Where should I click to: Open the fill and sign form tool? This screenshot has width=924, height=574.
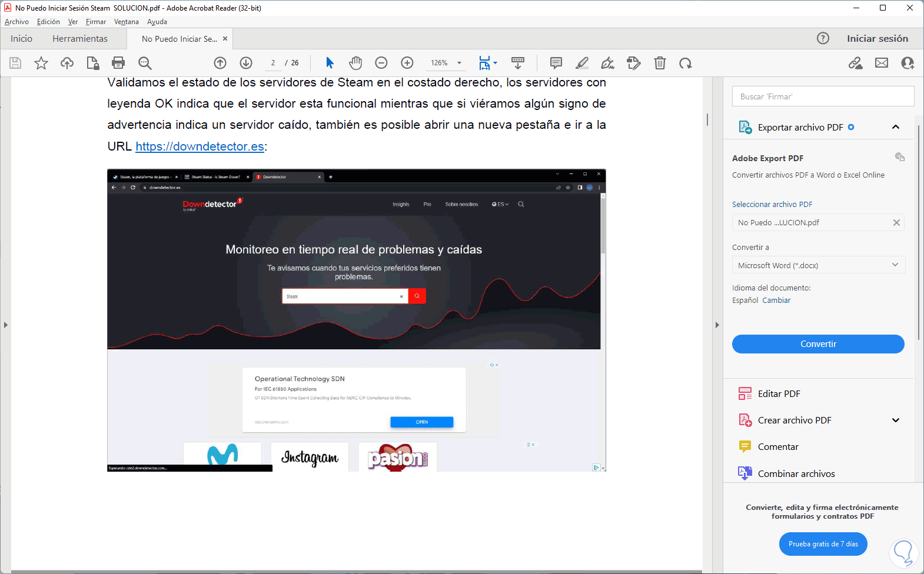click(634, 63)
